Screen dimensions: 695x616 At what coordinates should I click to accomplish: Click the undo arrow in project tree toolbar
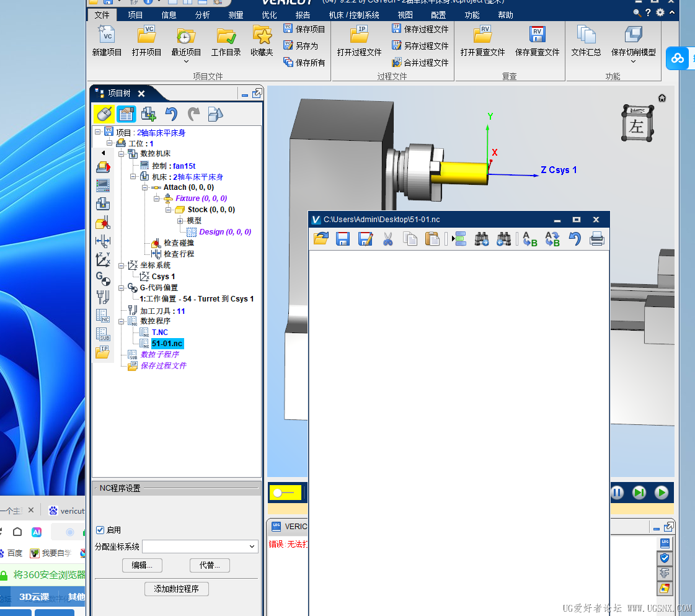[x=171, y=114]
